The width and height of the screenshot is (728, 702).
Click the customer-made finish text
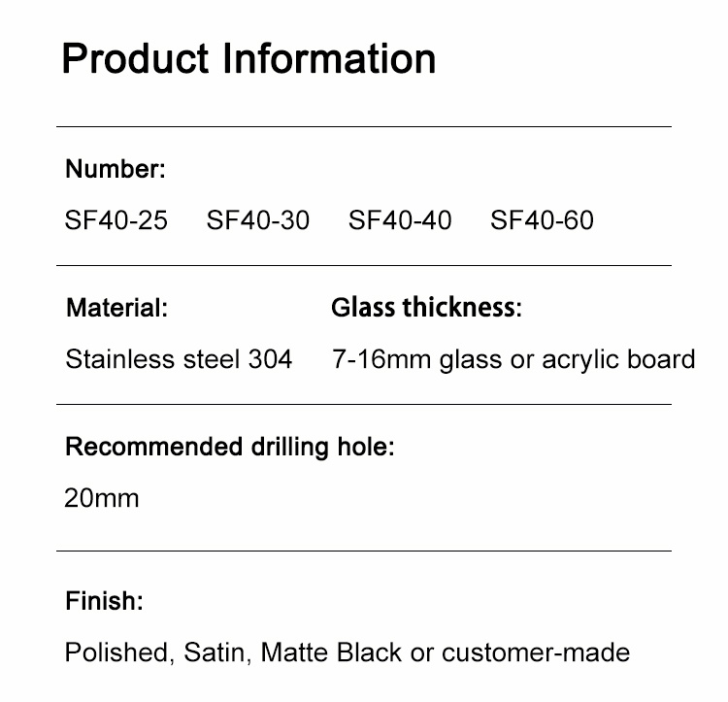coord(536,652)
